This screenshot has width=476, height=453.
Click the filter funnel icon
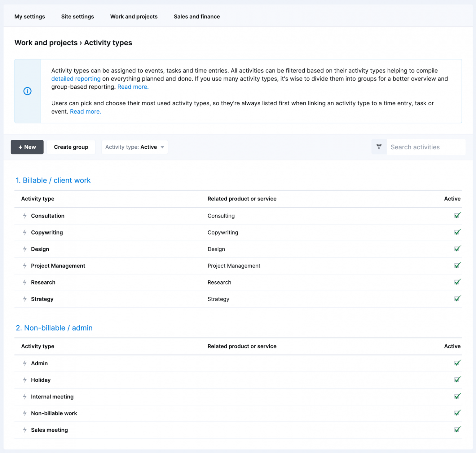coord(379,147)
